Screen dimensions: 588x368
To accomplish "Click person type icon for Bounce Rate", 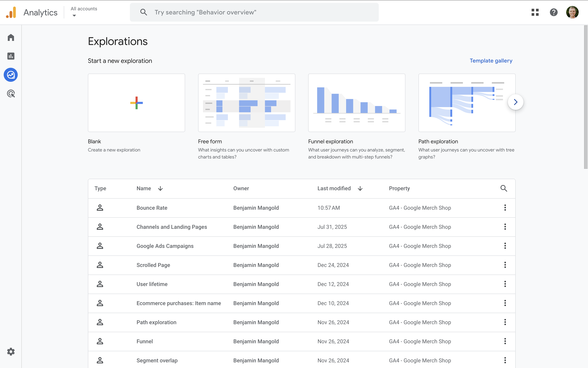I will point(100,208).
